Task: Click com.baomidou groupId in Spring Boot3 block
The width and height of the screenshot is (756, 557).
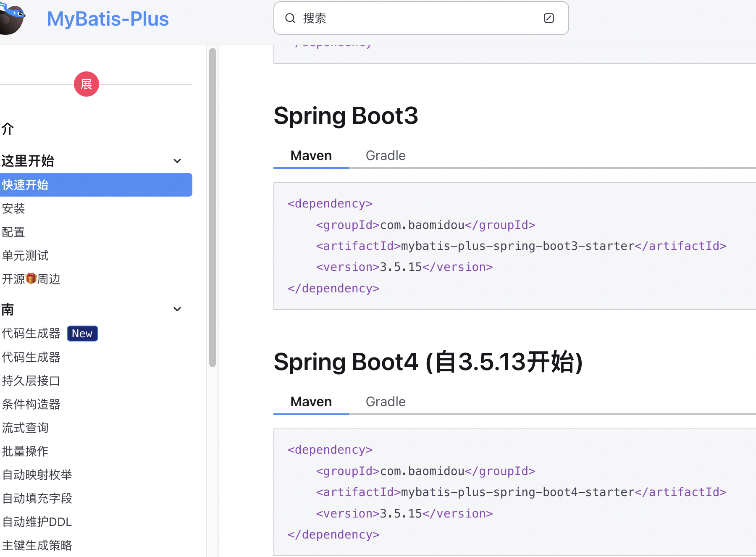Action: pos(422,225)
